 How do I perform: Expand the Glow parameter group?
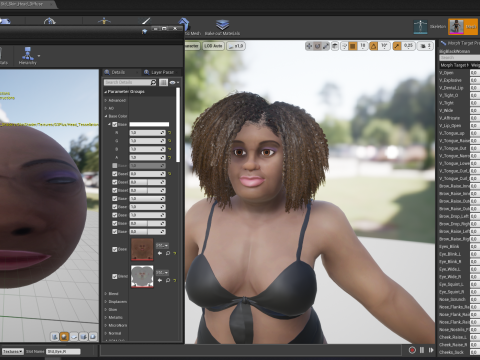tap(106, 309)
